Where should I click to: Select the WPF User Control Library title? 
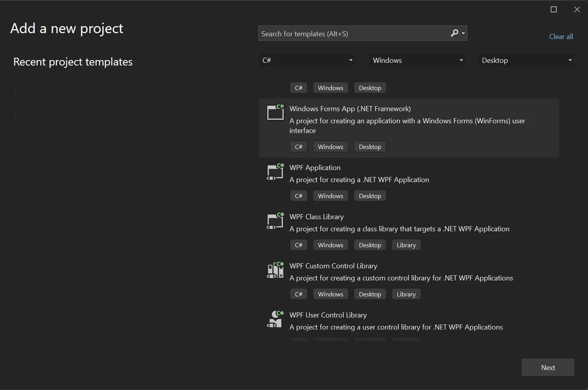[x=328, y=315]
